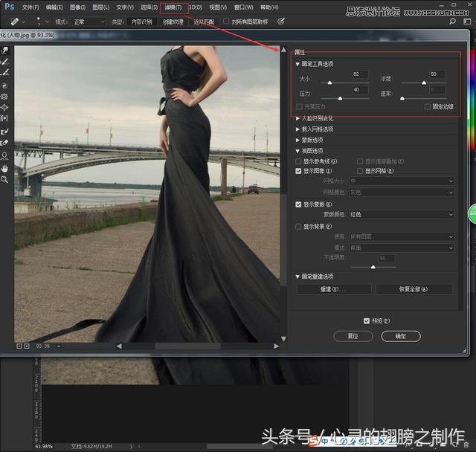Click the 确定 (OK) button
The image size is (476, 452).
pos(400,336)
